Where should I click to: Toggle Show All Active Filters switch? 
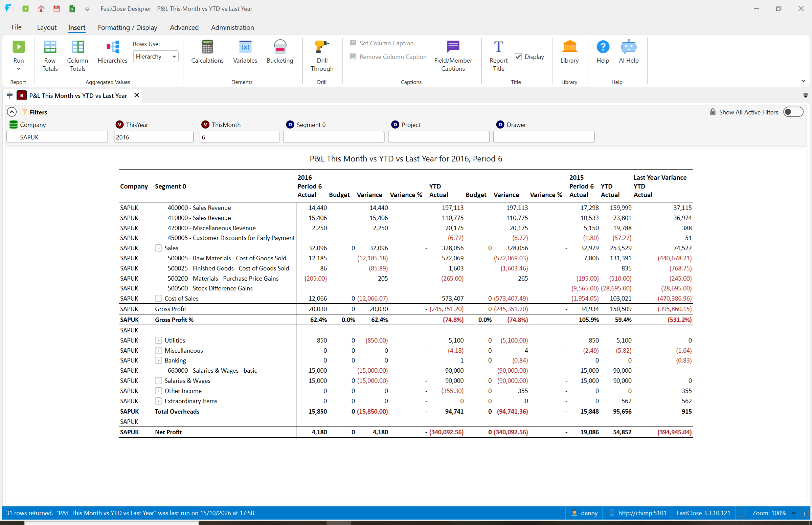pos(793,112)
